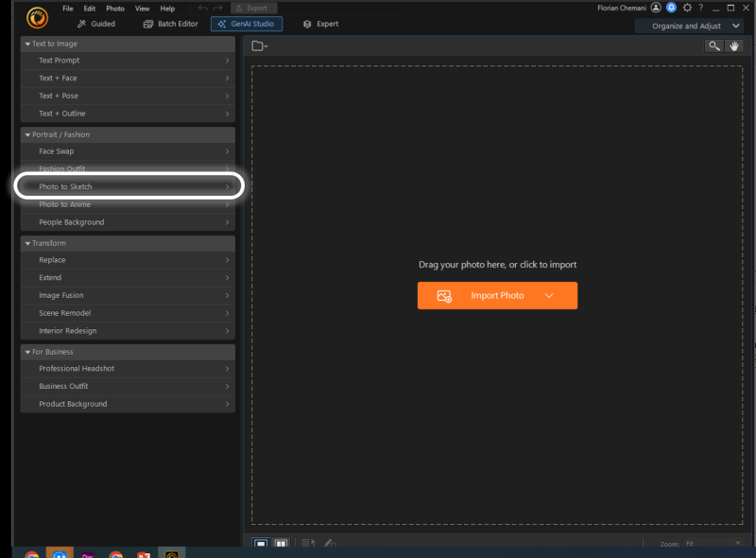
Task: Open the View menu
Action: click(143, 9)
